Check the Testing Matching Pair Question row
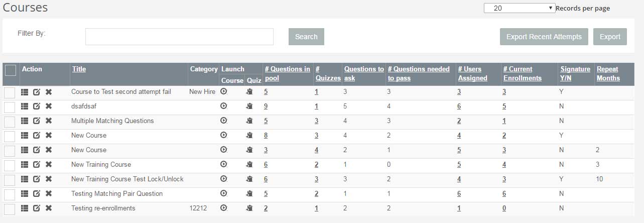Image resolution: width=644 pixels, height=223 pixels. [10, 195]
